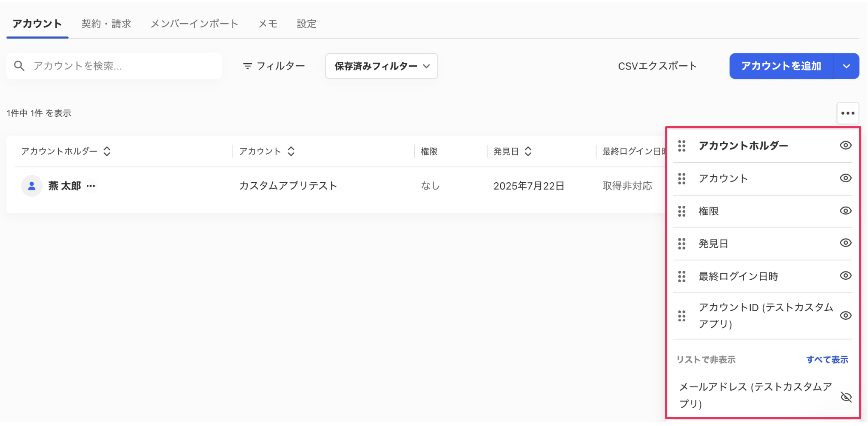Open the three-dot column settings menu

tap(848, 113)
